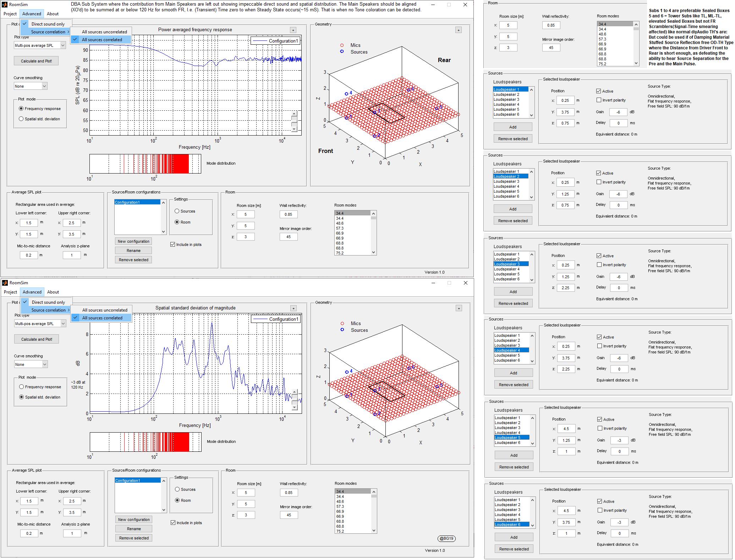
Task: Select Configuration1 in the bottom window's configuration list
Action: [138, 481]
